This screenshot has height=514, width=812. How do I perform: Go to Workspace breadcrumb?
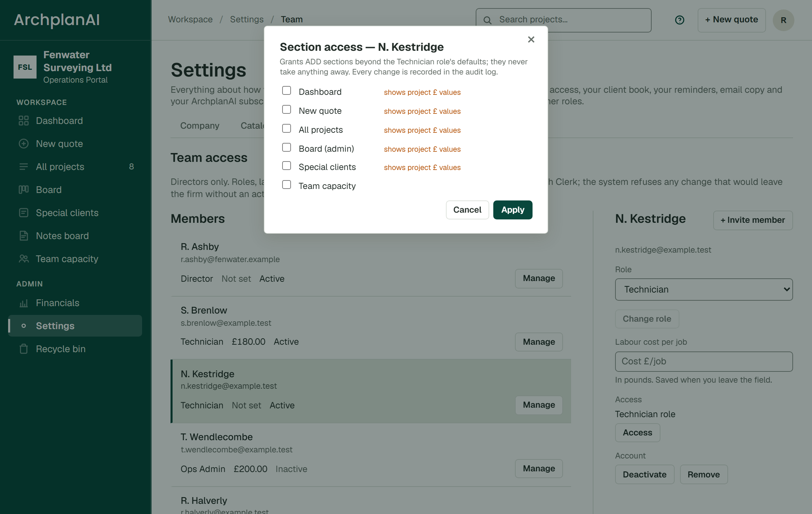point(190,19)
